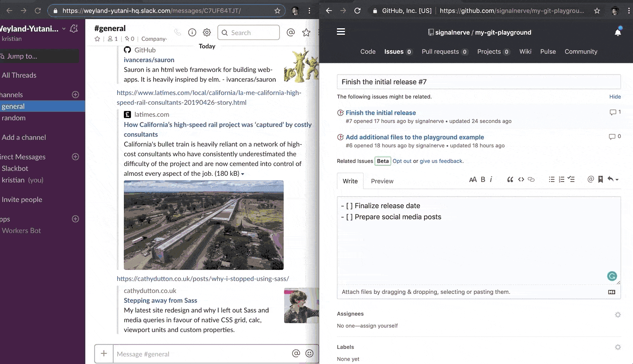
Task: Open channel details with the info icon
Action: 192,32
